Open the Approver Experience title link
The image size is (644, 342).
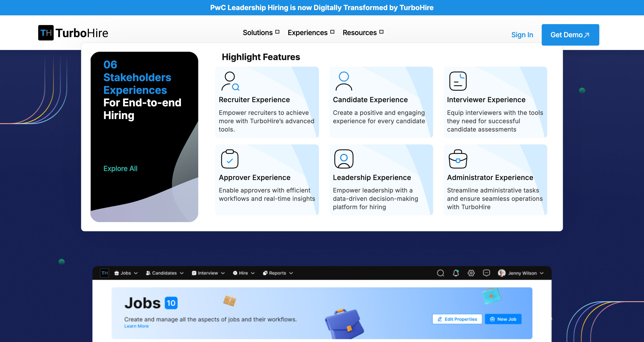pyautogui.click(x=255, y=177)
